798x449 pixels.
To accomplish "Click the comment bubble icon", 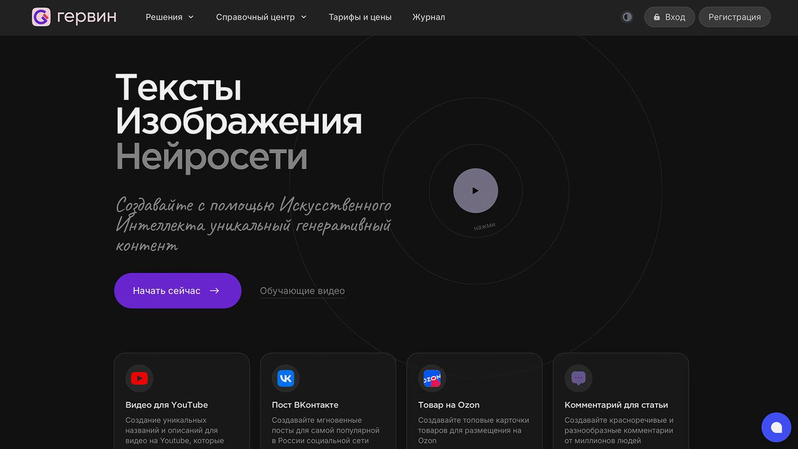I will click(x=578, y=378).
